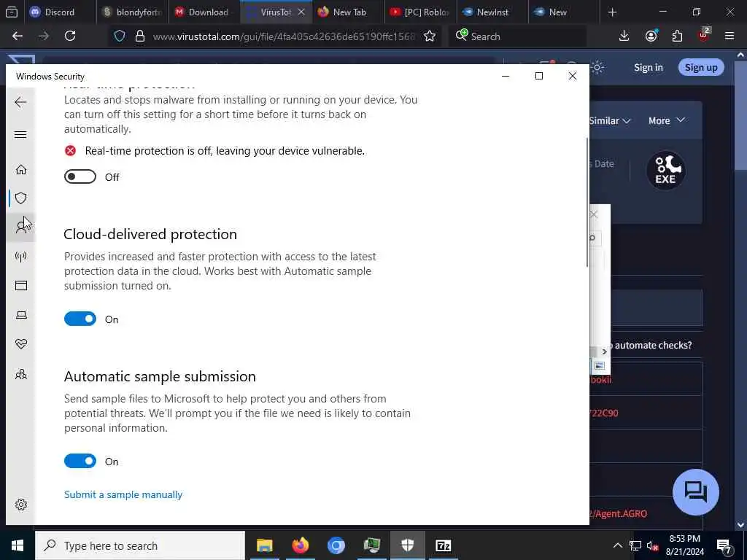Open the Firefox application menu
This screenshot has height=560, width=747.
tap(729, 36)
